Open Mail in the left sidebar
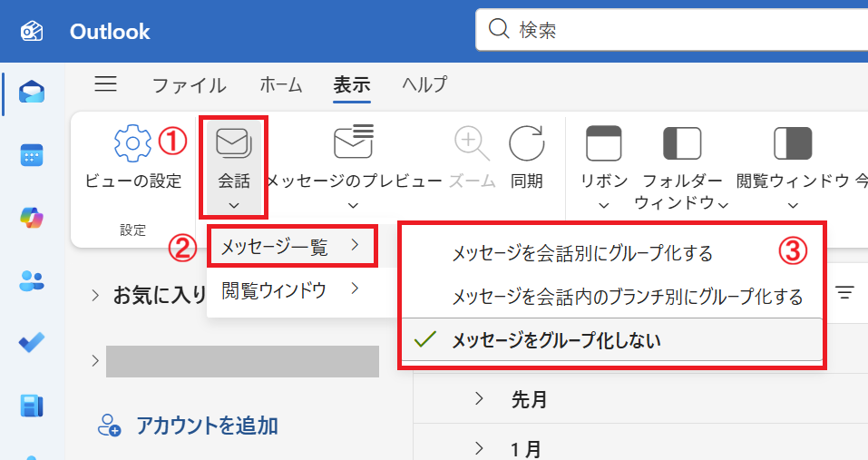 (32, 92)
